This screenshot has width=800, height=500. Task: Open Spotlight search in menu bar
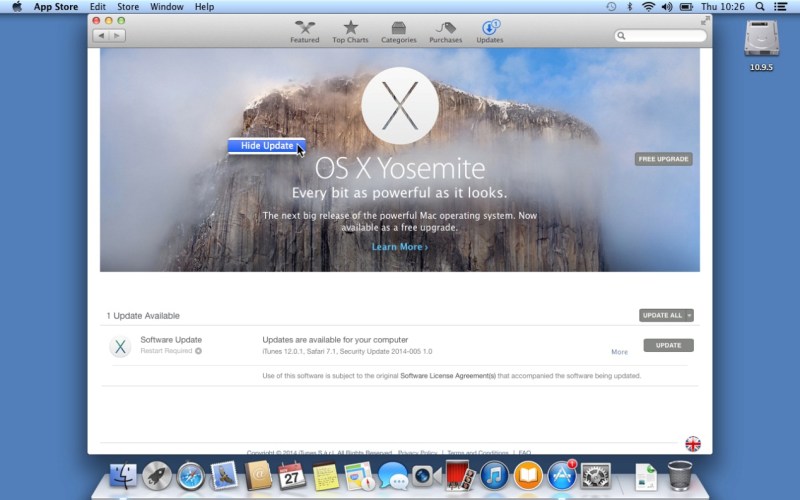[x=760, y=7]
